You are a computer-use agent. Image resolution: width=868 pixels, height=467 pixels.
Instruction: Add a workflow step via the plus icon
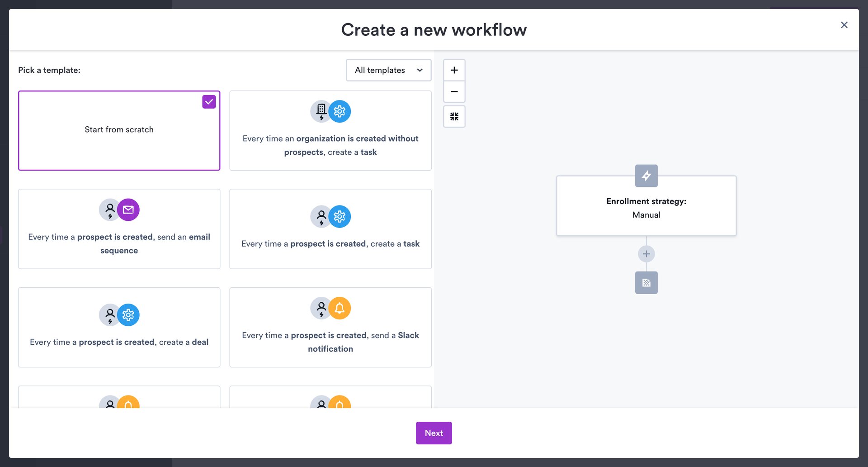point(646,253)
